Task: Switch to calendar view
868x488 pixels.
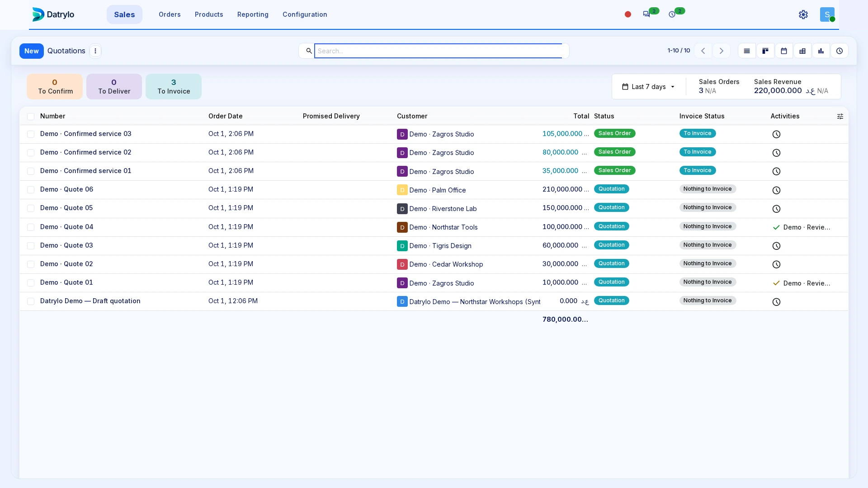Action: point(784,51)
